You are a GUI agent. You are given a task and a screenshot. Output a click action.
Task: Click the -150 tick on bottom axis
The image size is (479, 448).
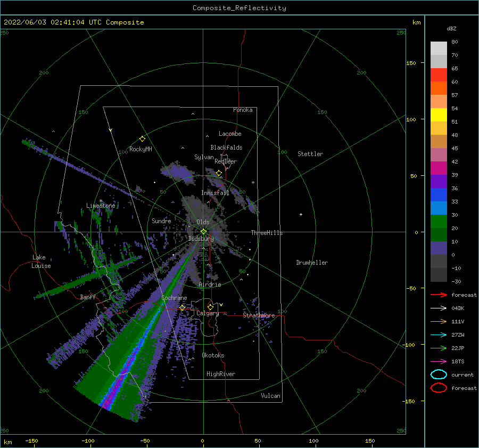[x=32, y=441]
